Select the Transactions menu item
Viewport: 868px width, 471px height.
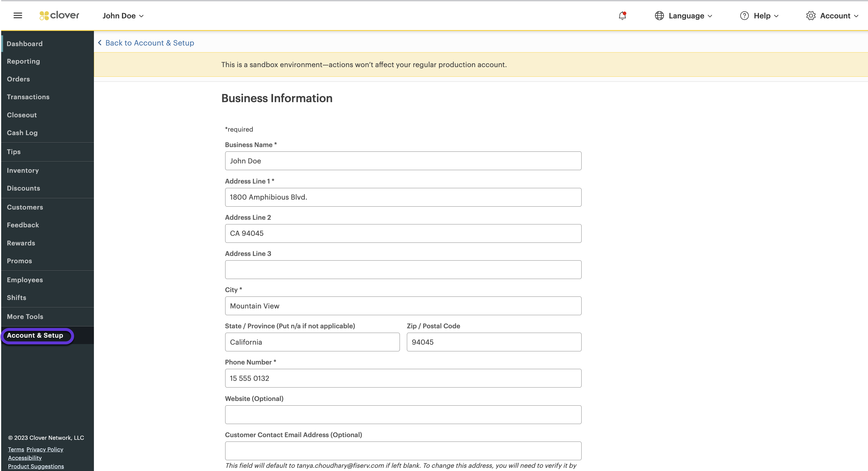click(x=28, y=97)
